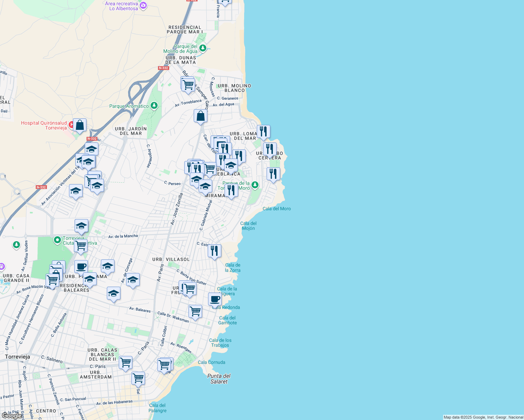Select the school marker near Av. de la Mancha
This screenshot has height=420, width=524.
(81, 225)
